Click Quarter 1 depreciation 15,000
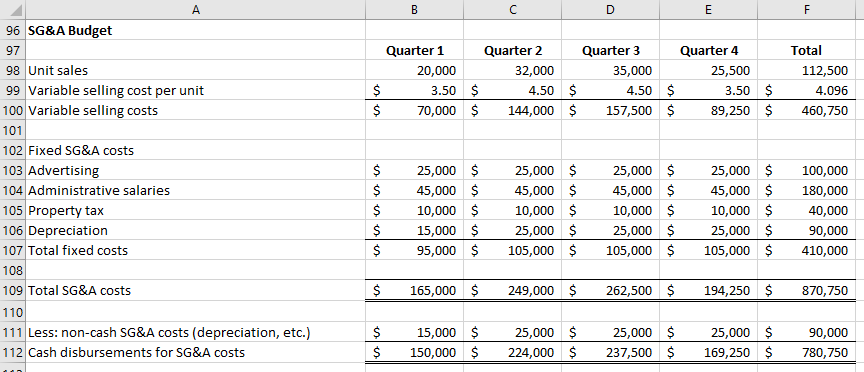864x372 pixels. (x=415, y=230)
